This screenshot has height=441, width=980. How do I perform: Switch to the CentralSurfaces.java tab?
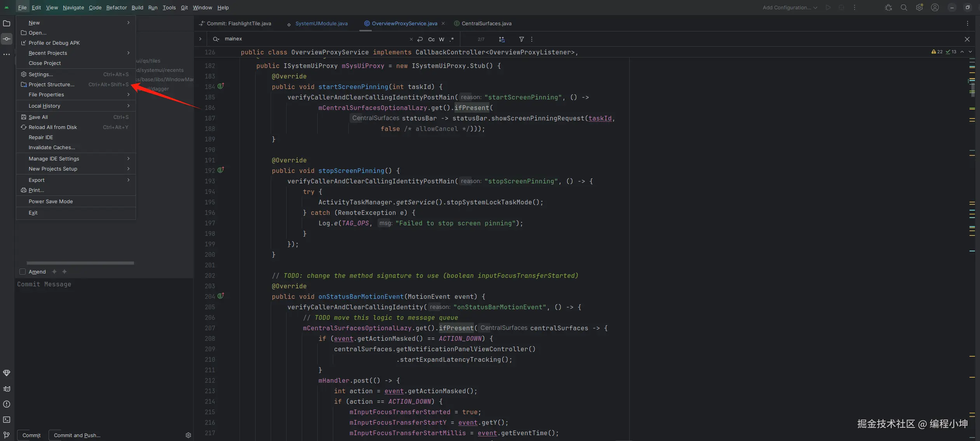pos(486,23)
